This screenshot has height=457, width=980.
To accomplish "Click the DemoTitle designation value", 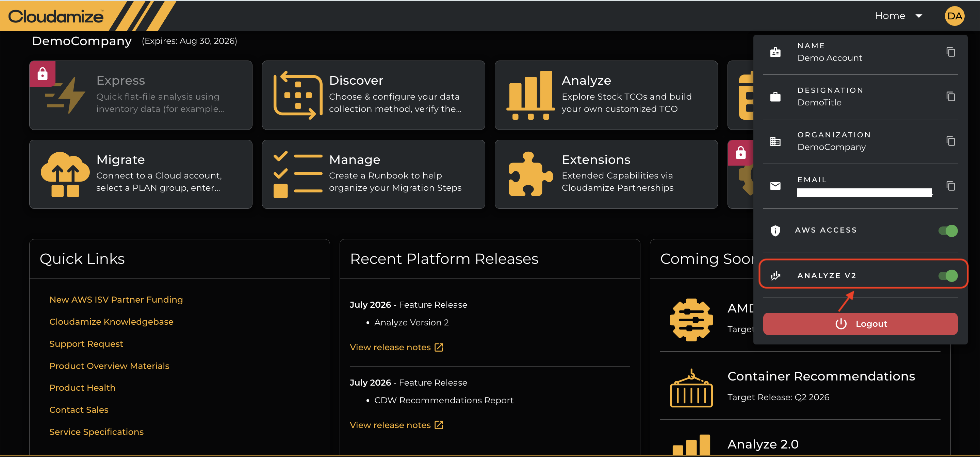I will [x=819, y=102].
